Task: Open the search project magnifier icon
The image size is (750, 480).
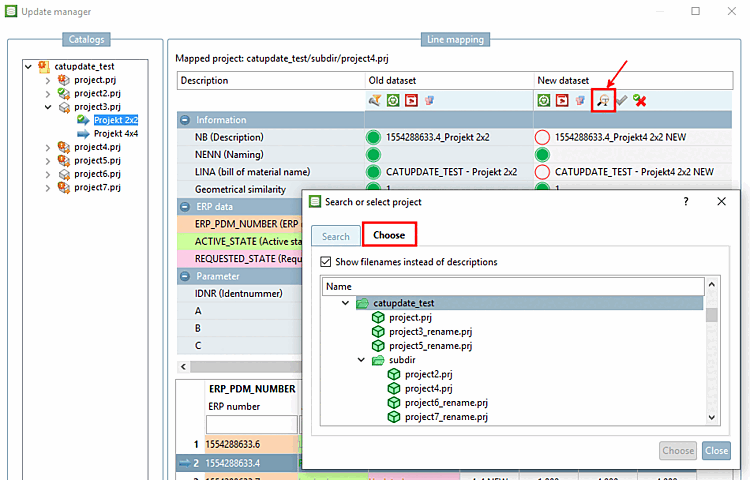Action: click(603, 100)
